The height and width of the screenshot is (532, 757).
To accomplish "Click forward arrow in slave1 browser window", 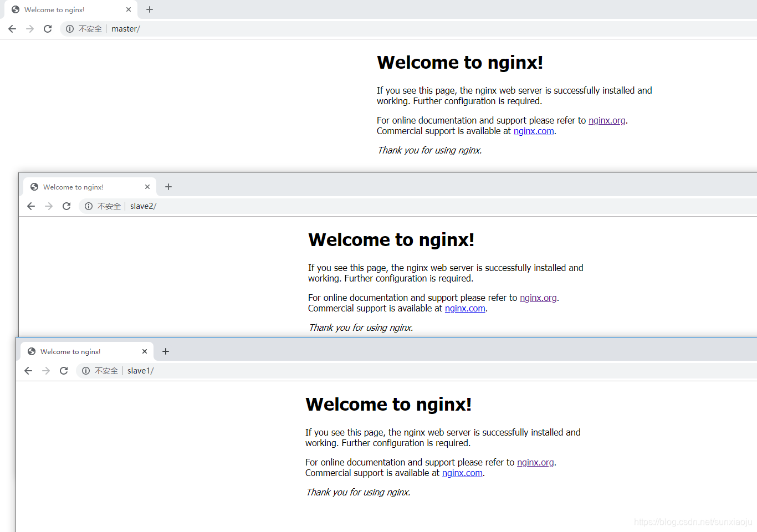I will (46, 371).
